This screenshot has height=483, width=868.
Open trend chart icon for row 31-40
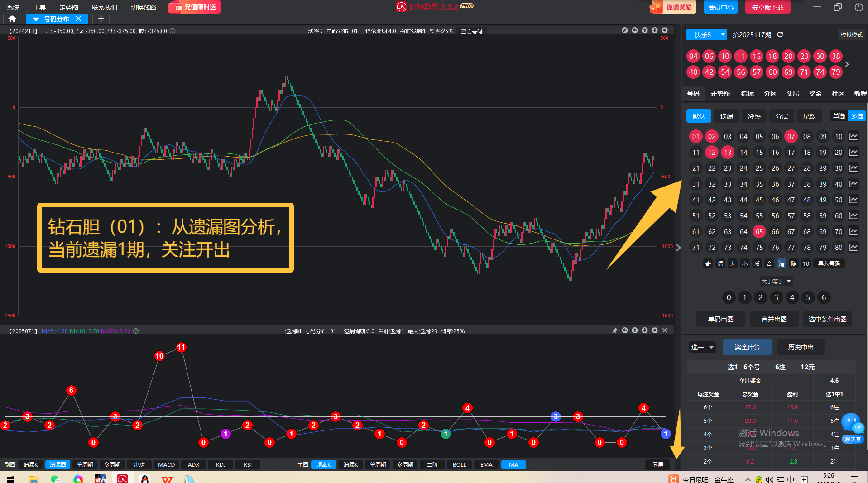click(x=854, y=184)
